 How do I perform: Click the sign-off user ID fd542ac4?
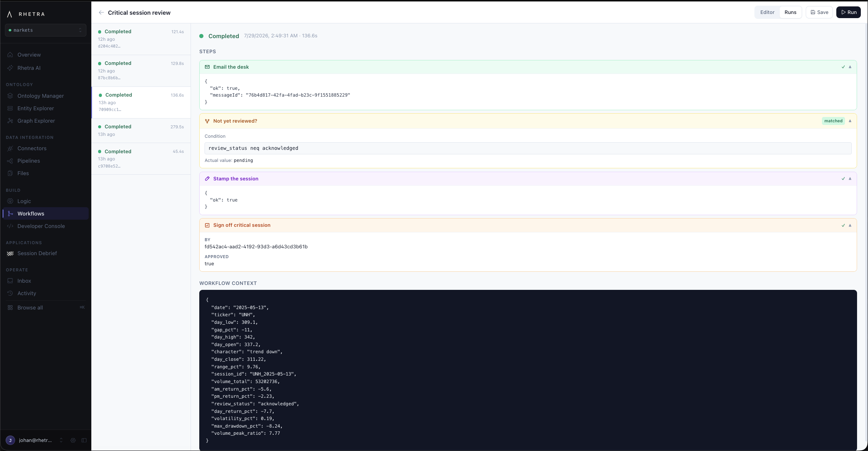(256, 247)
